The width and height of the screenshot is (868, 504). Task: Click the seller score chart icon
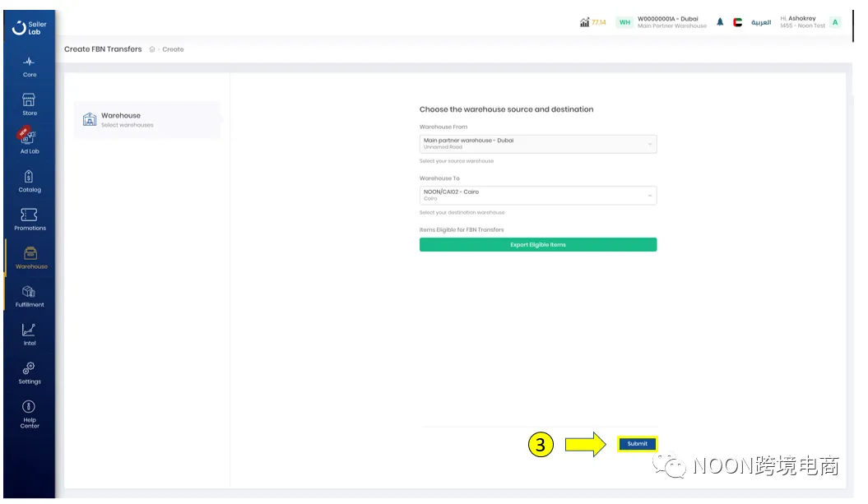(584, 22)
